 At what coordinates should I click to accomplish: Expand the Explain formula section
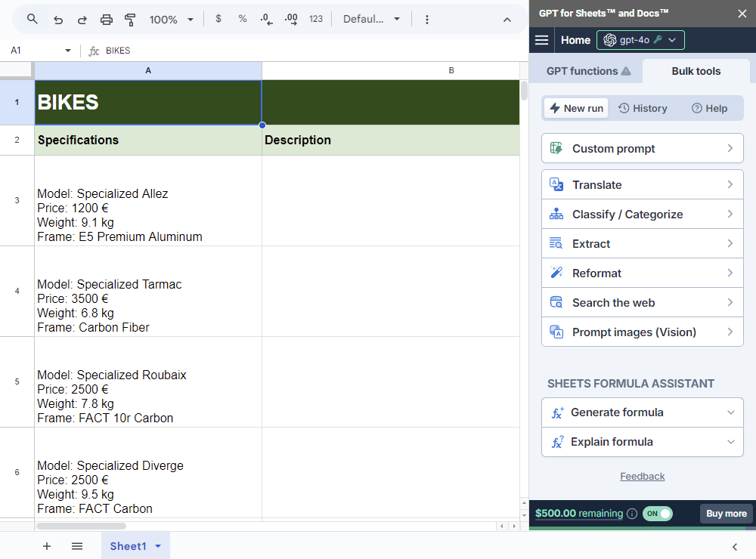click(x=643, y=442)
